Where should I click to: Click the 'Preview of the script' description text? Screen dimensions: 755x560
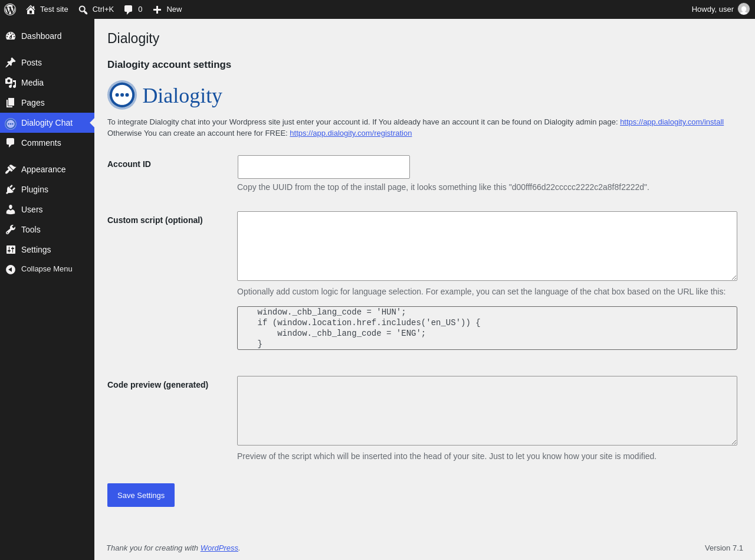point(447,456)
